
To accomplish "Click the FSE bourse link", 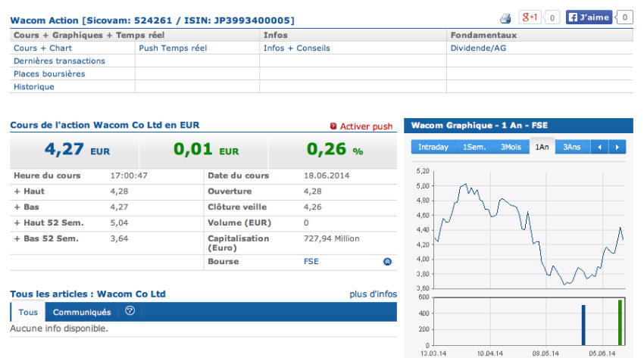I will click(311, 261).
